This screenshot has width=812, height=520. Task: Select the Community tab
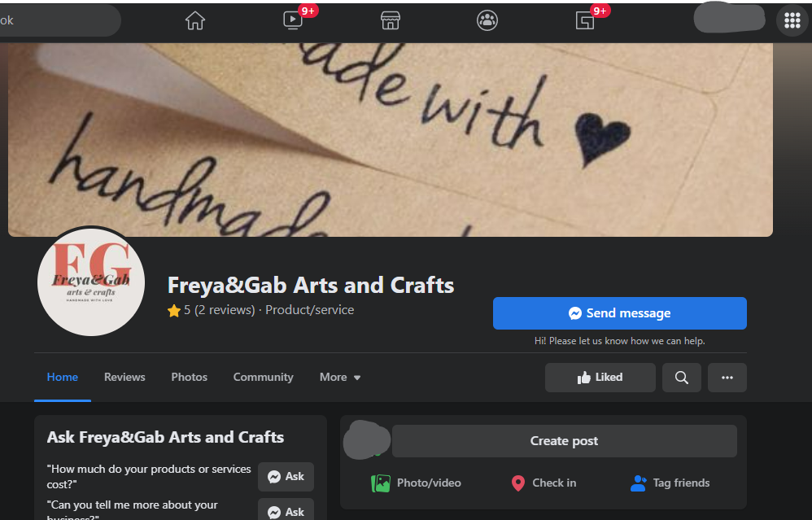coord(263,378)
